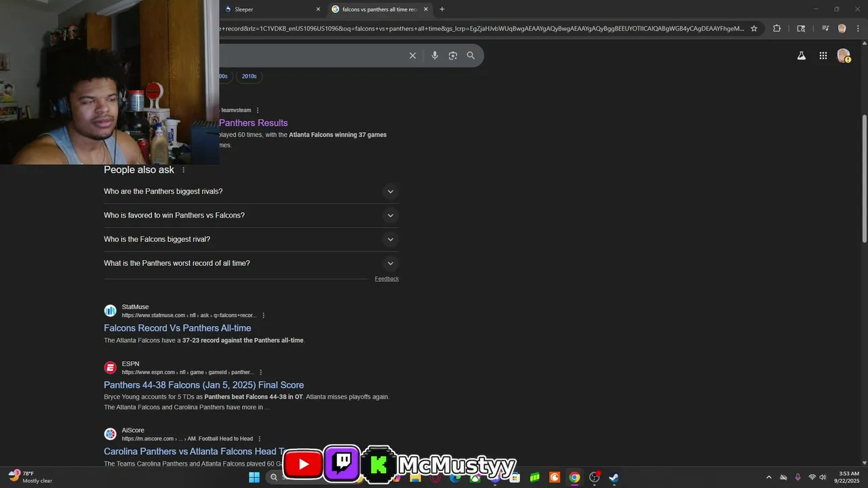This screenshot has width=868, height=488.
Task: Switch to the Sleeper tab
Action: point(271,9)
